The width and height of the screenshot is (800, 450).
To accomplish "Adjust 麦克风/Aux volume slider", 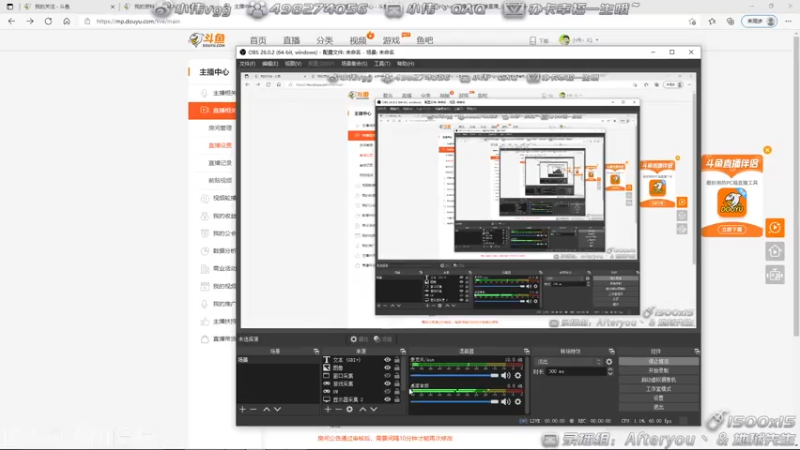I will [x=454, y=376].
